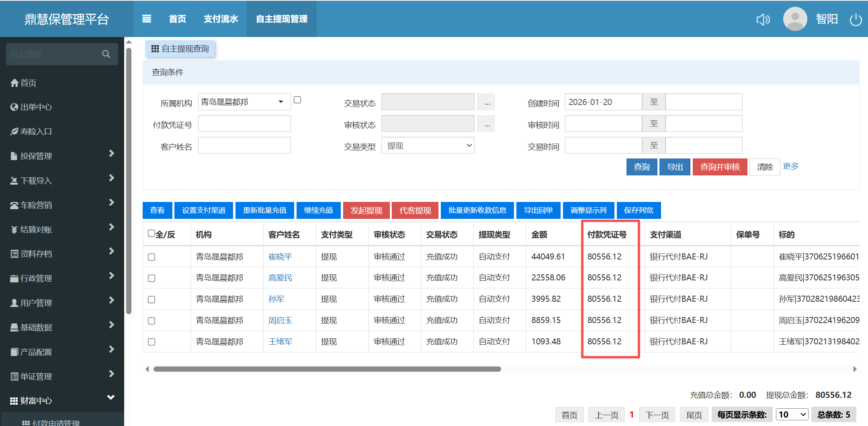Click the sidebar search magnifier icon

(106, 54)
